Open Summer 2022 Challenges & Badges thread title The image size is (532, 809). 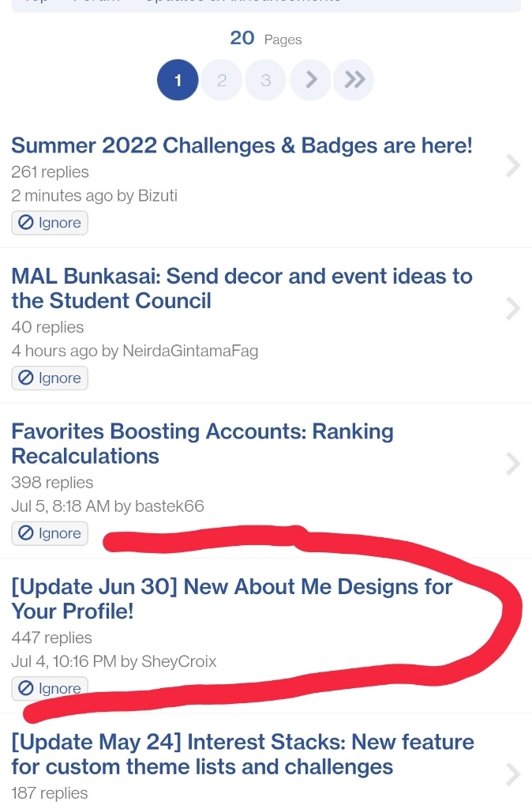click(242, 145)
